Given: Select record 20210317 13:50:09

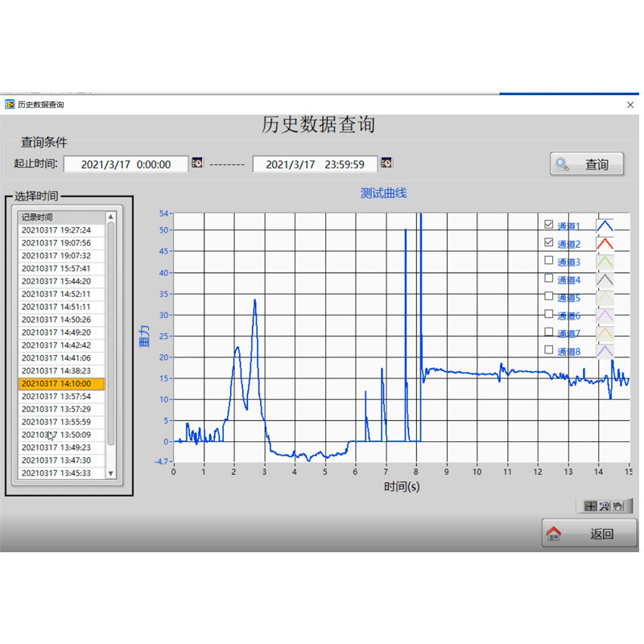Looking at the screenshot, I should coord(62,435).
